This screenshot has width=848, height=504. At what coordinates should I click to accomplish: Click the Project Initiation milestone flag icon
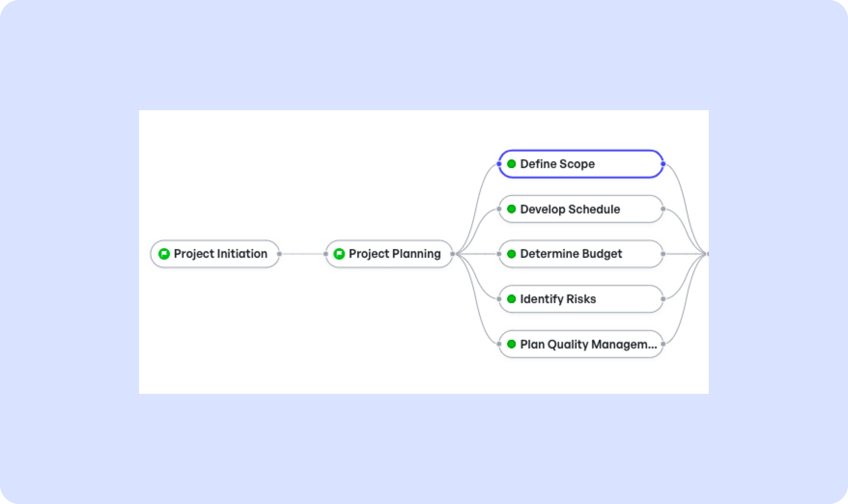tap(164, 254)
